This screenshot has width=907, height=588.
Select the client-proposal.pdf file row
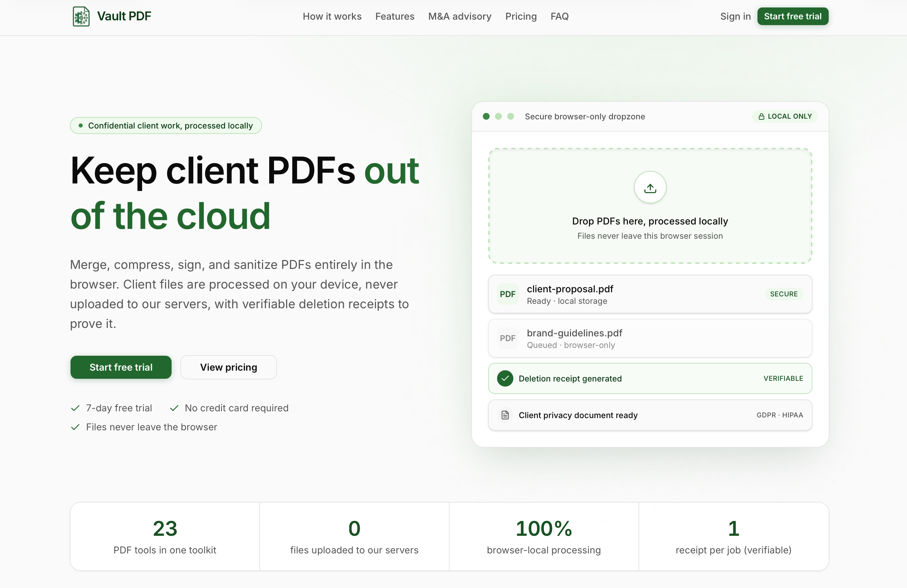click(650, 294)
